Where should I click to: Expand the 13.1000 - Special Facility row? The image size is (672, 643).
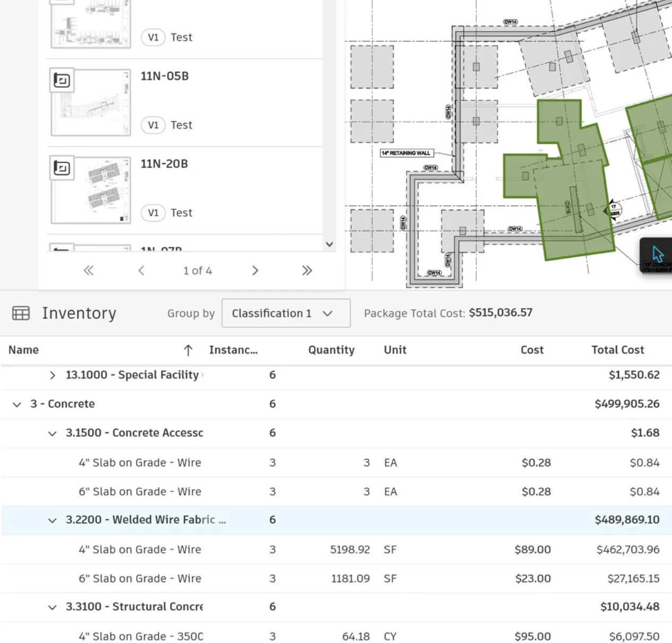(x=52, y=376)
